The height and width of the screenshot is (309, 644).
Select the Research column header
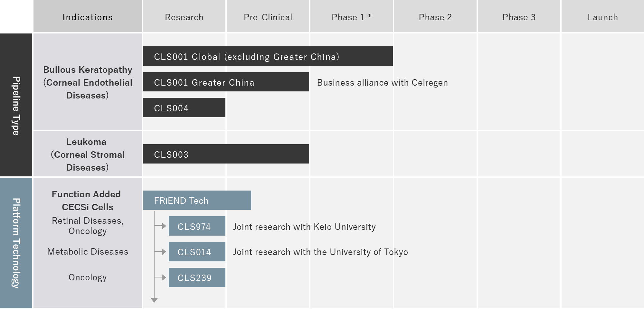(184, 17)
